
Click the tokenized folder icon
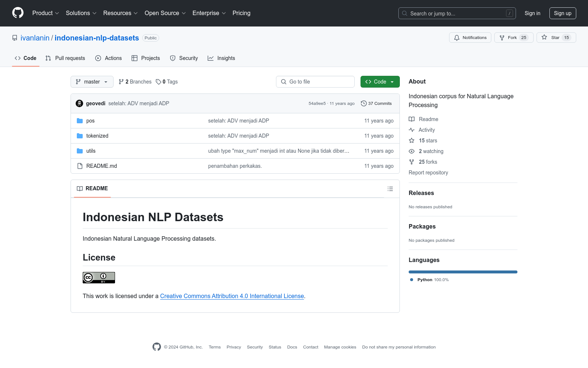pyautogui.click(x=80, y=136)
